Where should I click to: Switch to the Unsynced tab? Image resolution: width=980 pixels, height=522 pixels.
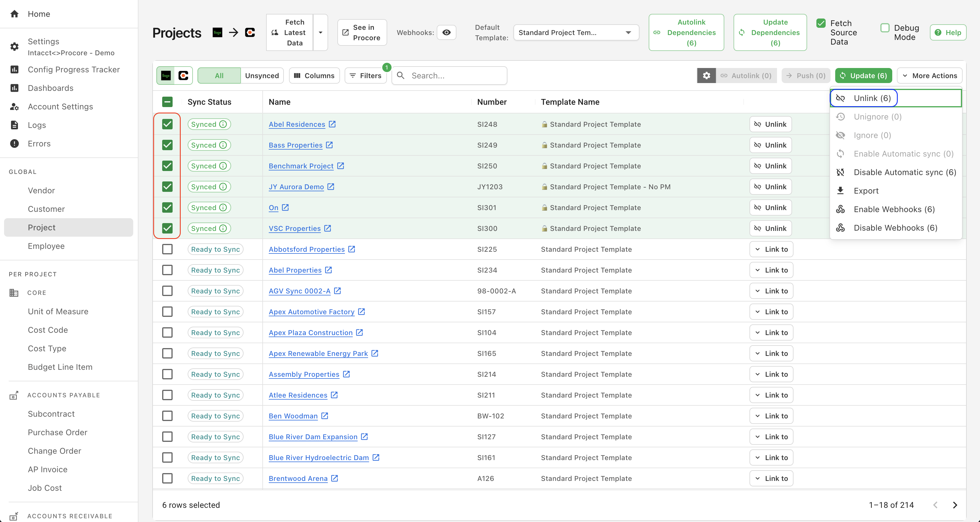(x=262, y=76)
